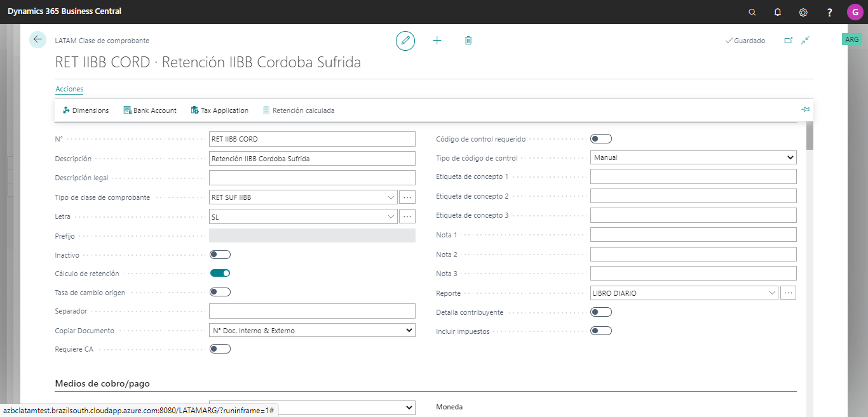868x417 pixels.
Task: Click Retención calculada action
Action: tap(299, 110)
